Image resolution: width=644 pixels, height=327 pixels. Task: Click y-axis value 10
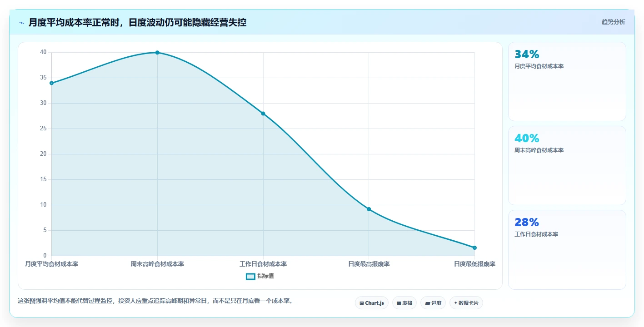pos(43,205)
